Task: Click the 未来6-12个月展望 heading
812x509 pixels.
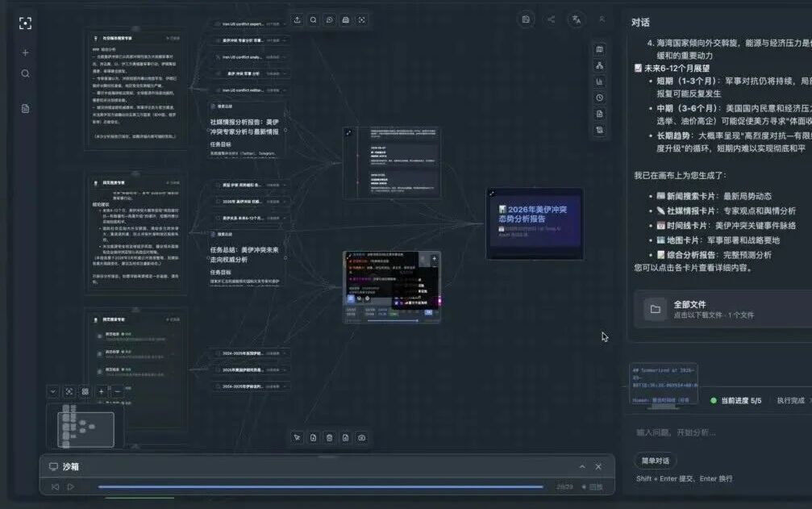Action: point(673,69)
